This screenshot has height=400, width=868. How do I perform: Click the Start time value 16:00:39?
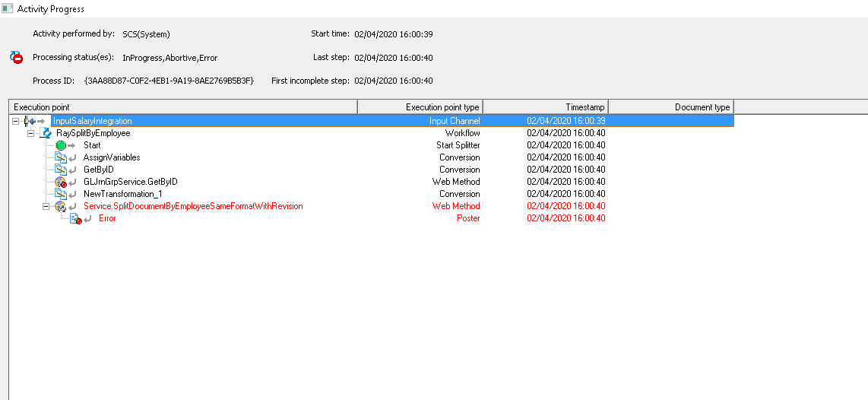(394, 34)
